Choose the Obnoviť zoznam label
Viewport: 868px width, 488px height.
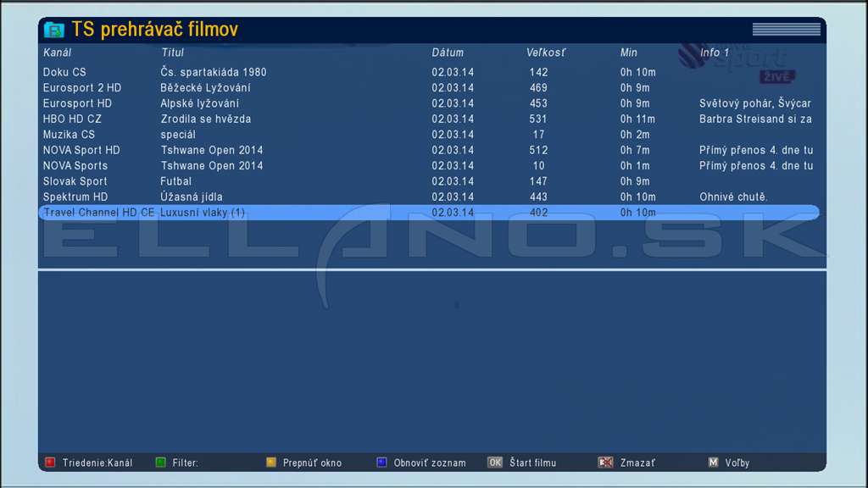tap(430, 463)
